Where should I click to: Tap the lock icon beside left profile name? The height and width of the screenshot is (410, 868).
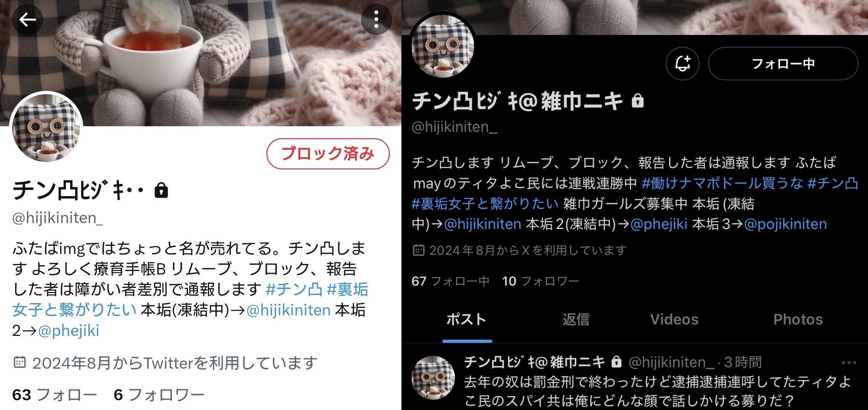[161, 190]
